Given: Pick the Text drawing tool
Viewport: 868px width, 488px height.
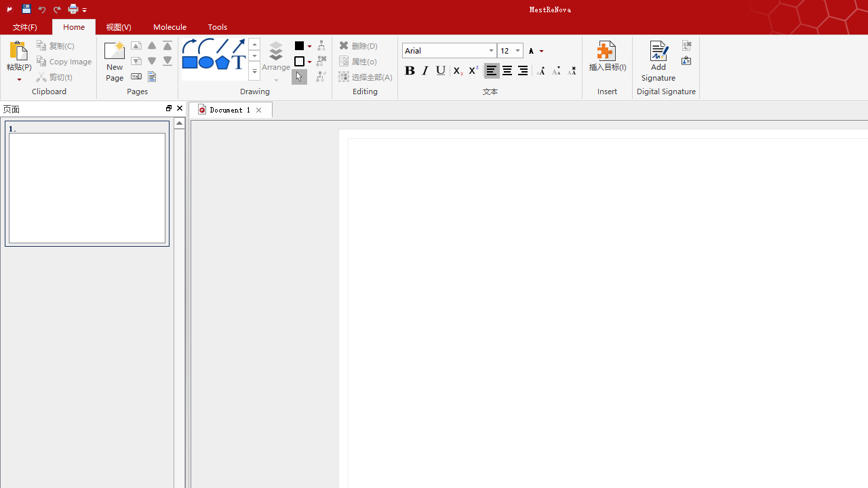Looking at the screenshot, I should [x=238, y=62].
